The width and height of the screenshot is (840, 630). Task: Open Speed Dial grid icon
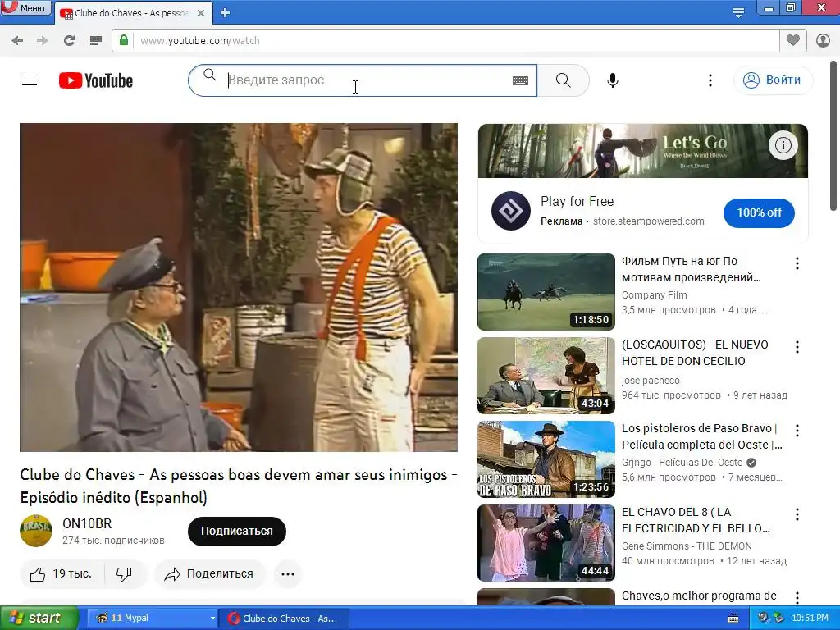coord(96,41)
